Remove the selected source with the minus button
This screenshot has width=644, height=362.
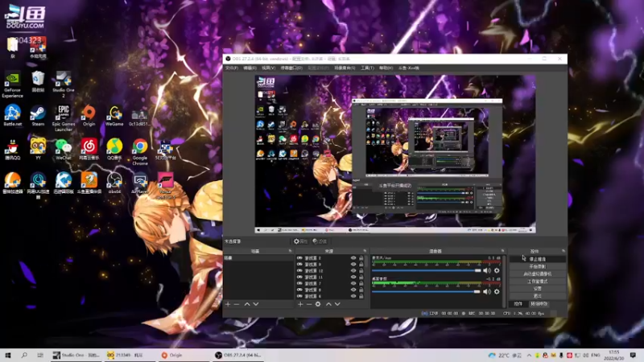pyautogui.click(x=309, y=304)
